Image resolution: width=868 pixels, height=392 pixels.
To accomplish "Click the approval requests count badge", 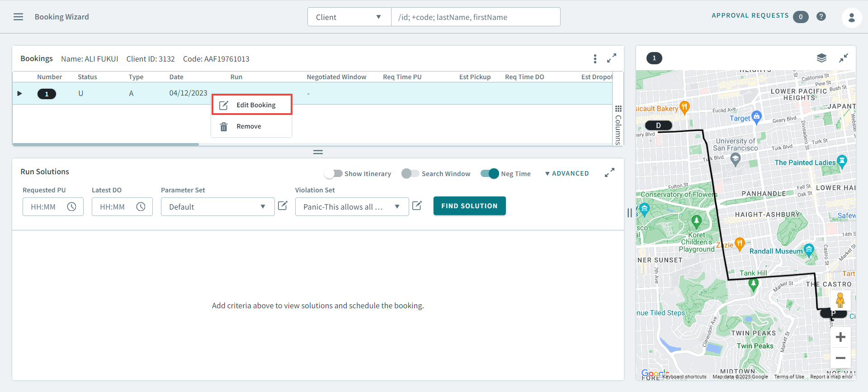I will point(801,17).
